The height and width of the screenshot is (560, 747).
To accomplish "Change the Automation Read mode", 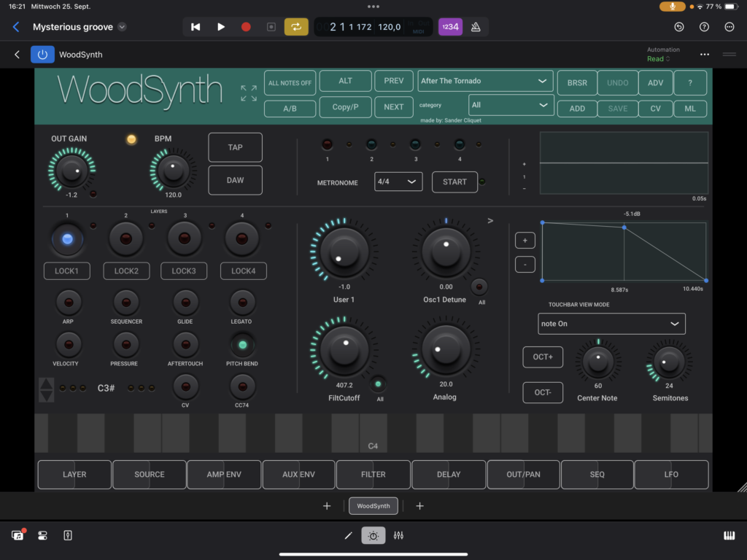I will (x=659, y=58).
